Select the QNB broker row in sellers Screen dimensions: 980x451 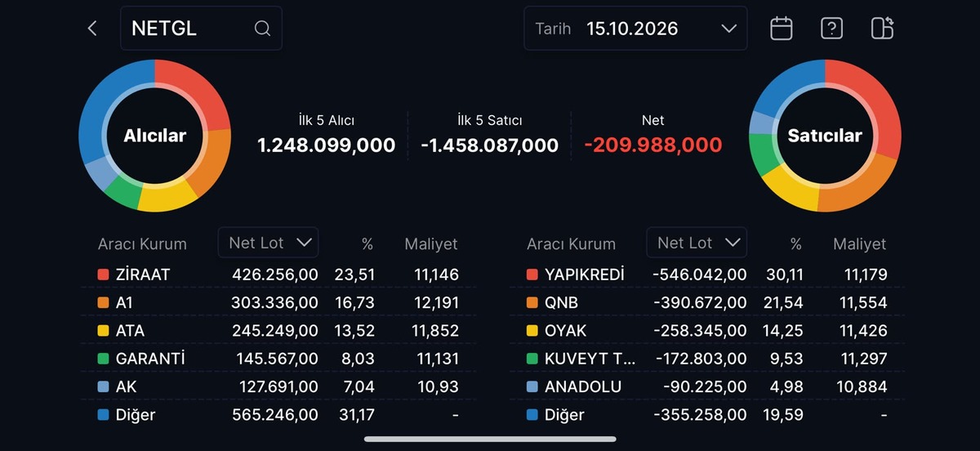pyautogui.click(x=707, y=302)
